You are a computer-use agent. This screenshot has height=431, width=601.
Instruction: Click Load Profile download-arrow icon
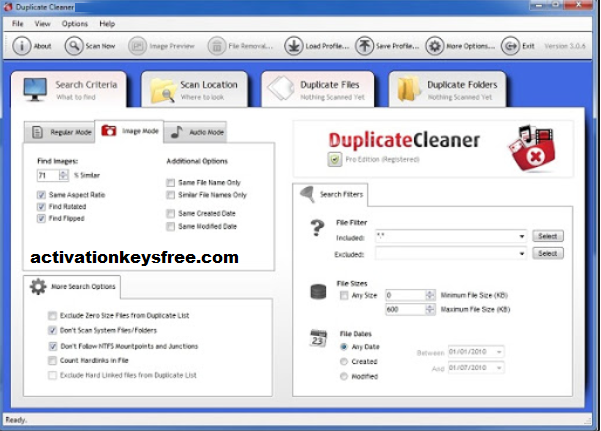294,46
